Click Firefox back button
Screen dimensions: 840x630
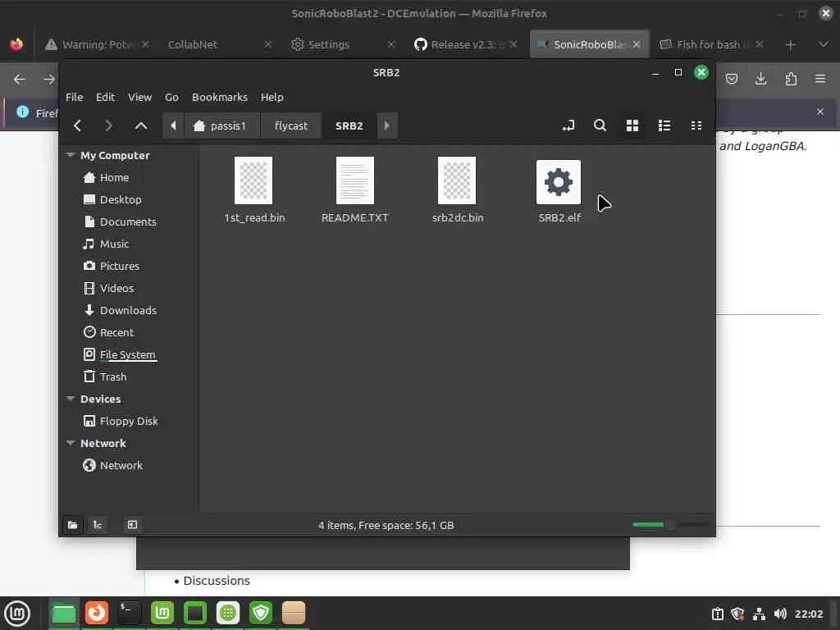[20, 80]
